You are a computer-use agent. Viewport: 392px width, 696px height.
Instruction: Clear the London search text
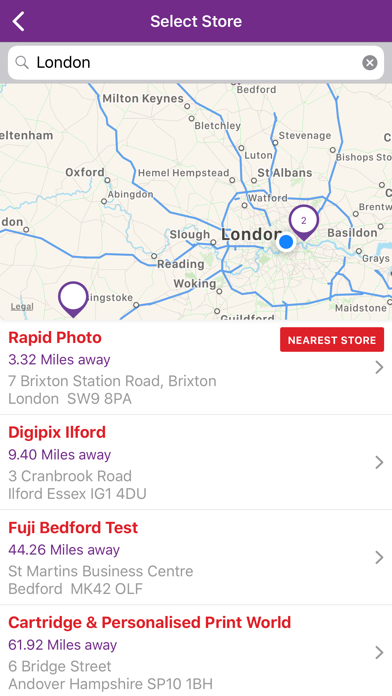tap(369, 63)
